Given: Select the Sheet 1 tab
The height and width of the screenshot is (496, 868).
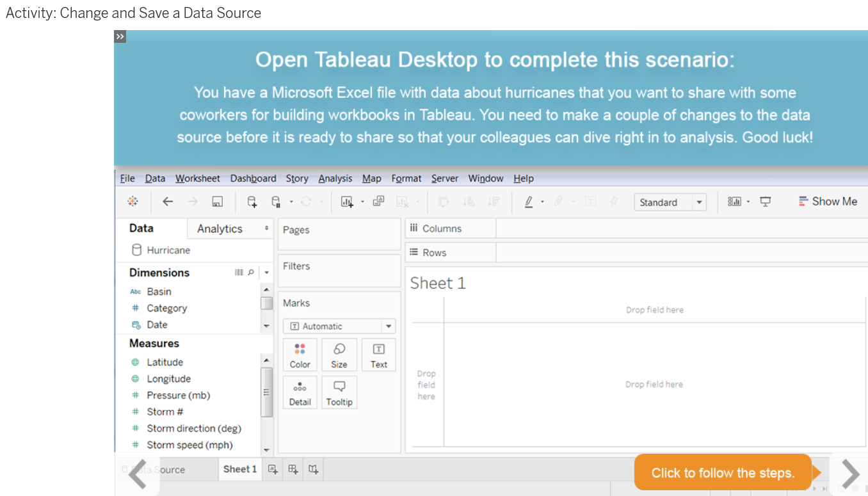Looking at the screenshot, I should (x=240, y=469).
